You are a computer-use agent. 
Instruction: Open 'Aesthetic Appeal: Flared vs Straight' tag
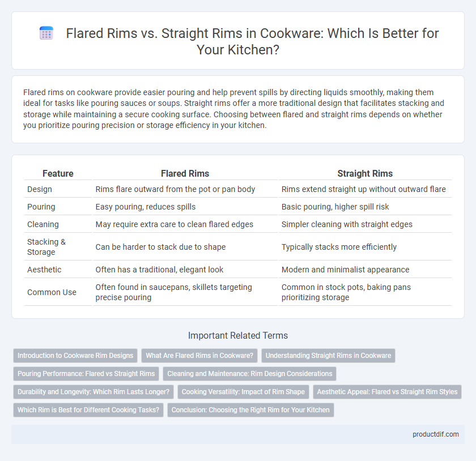(x=387, y=392)
